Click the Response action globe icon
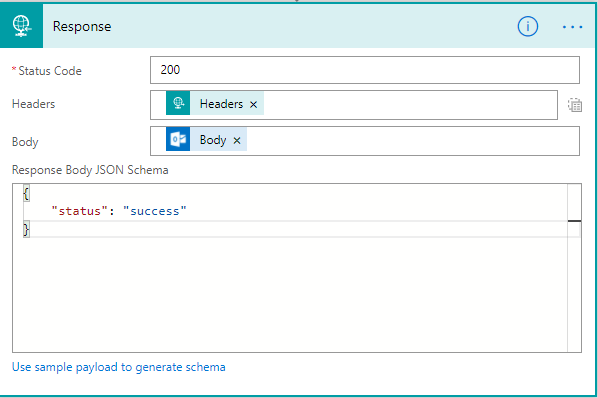Viewport: 598px width, 398px height. coord(21,26)
